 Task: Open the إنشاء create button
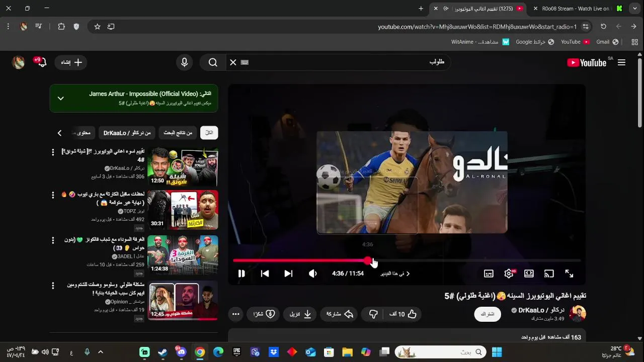[71, 62]
